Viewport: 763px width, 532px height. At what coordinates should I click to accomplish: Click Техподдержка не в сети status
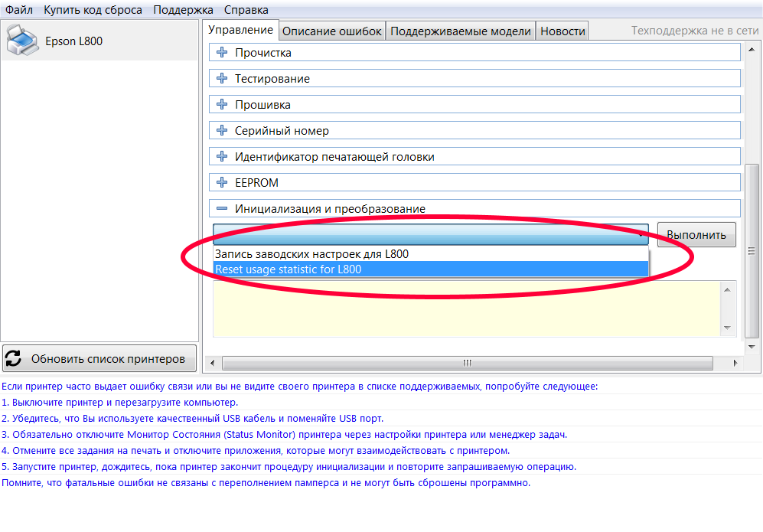point(695,31)
